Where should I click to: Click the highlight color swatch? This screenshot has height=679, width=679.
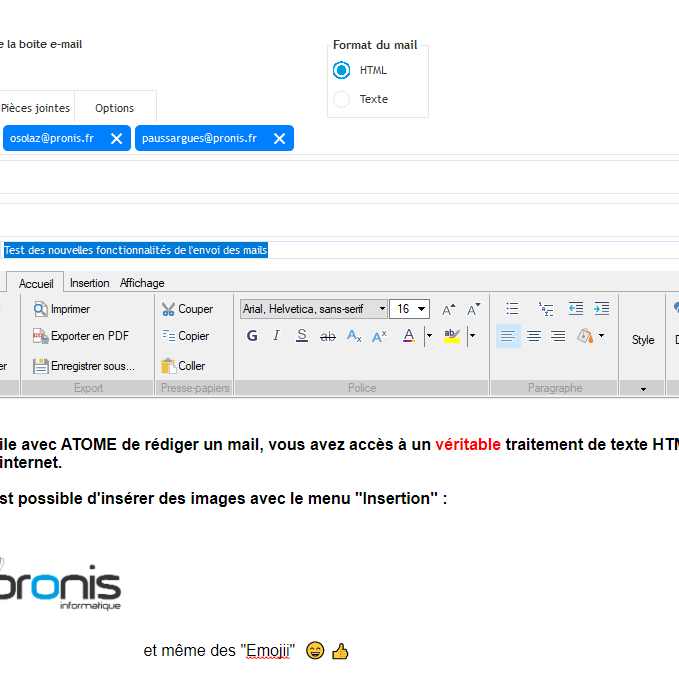click(451, 336)
